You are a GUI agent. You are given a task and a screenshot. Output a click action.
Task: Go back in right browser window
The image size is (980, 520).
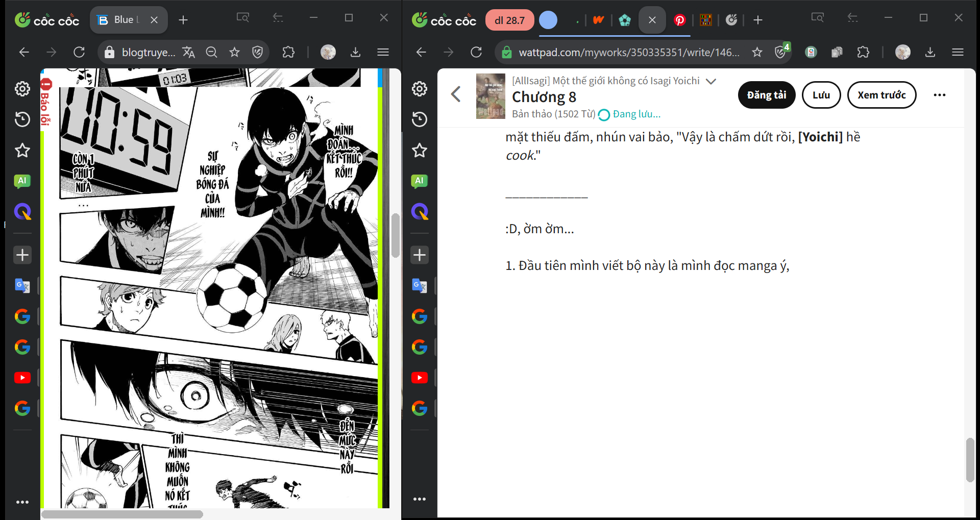(x=421, y=52)
